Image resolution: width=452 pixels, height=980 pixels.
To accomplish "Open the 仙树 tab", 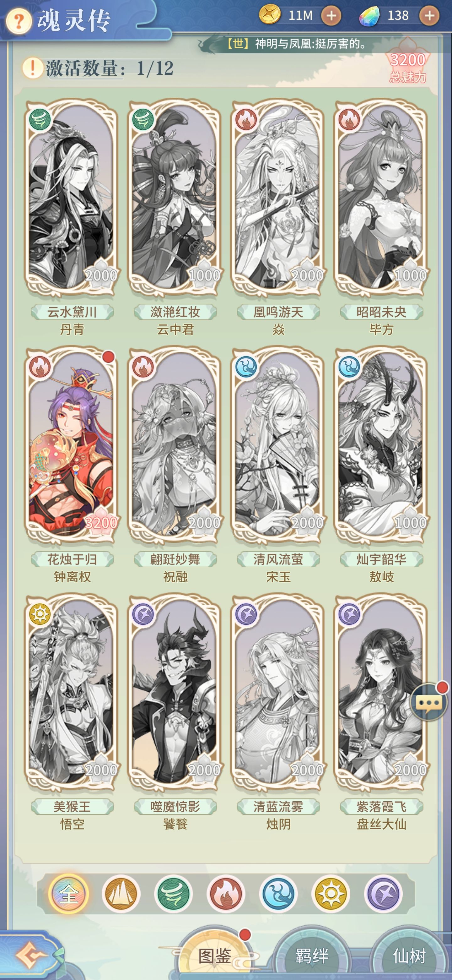I will point(409,955).
